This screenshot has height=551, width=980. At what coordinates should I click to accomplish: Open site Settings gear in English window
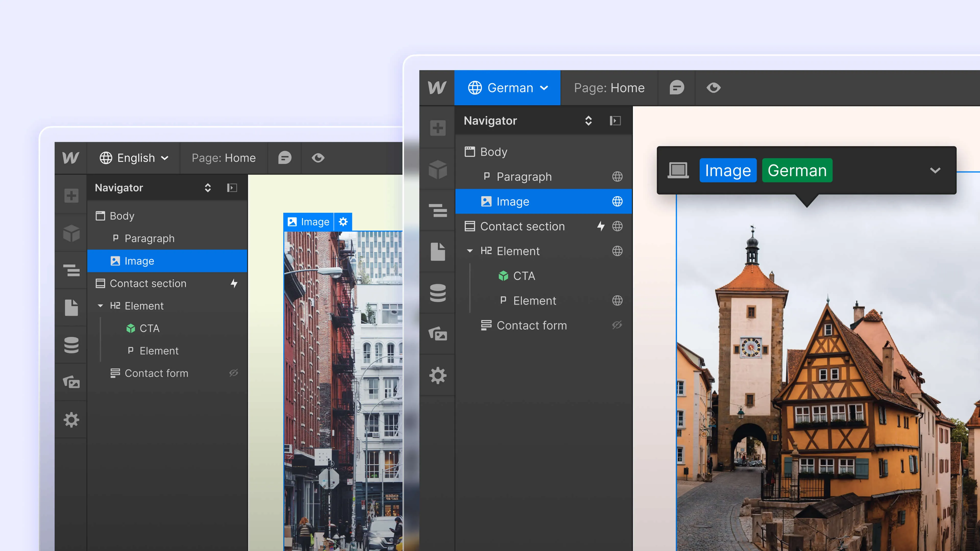click(x=71, y=420)
